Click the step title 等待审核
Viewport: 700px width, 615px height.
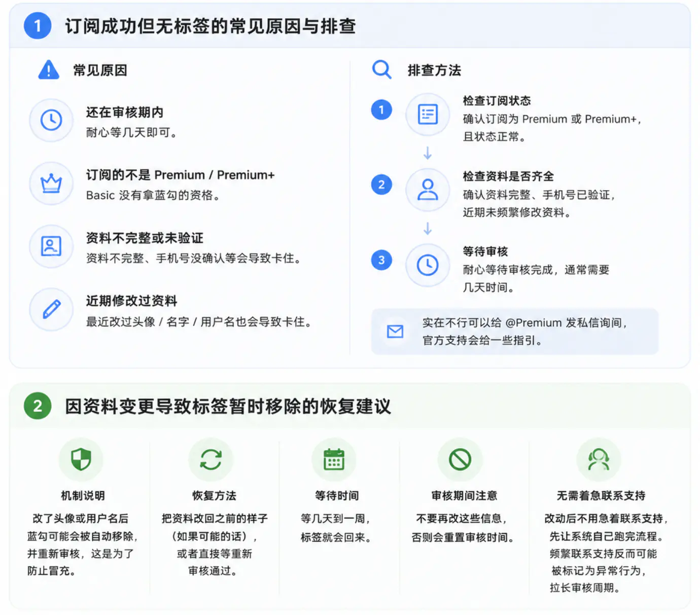click(x=485, y=251)
